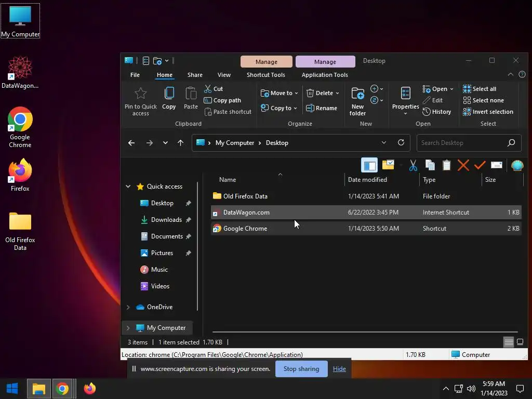This screenshot has width=532, height=399.
Task: Collapse the Quick access tree node
Action: point(128,187)
